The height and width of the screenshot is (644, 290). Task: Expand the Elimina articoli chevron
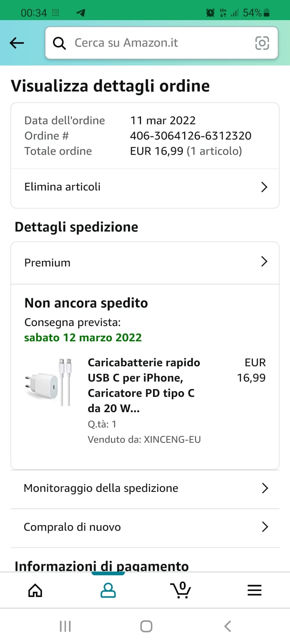pos(264,187)
